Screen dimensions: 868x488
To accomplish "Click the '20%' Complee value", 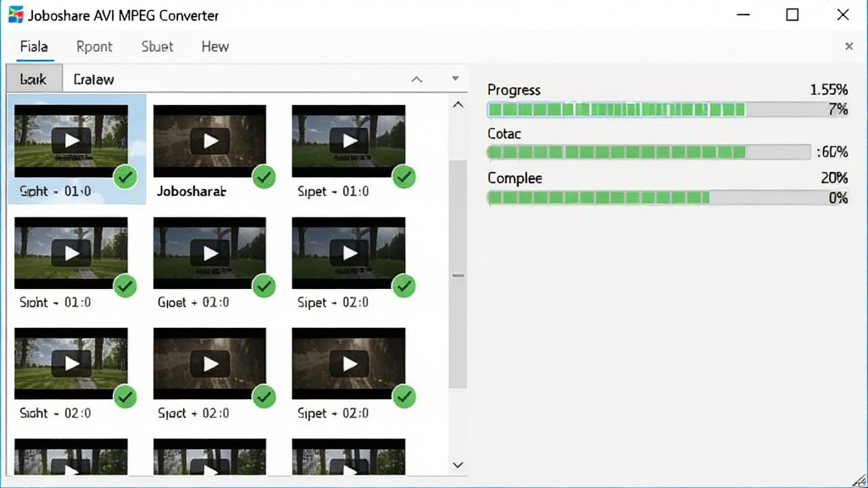I will click(x=834, y=178).
